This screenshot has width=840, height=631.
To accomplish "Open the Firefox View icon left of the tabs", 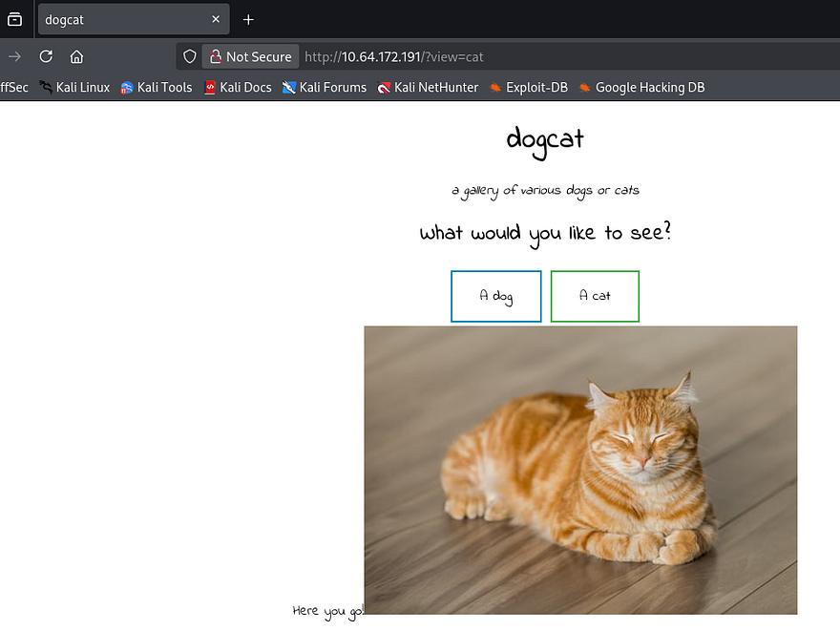I will click(x=14, y=19).
